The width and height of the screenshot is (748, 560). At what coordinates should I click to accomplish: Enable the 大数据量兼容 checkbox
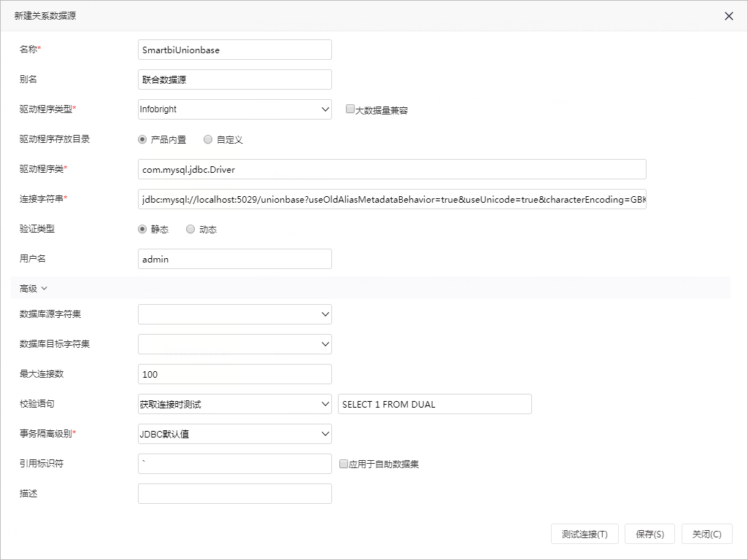point(350,109)
